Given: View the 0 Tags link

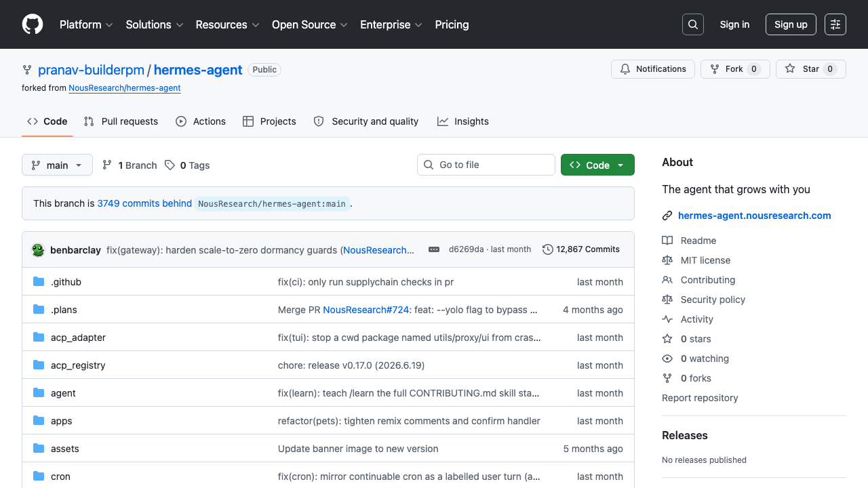Looking at the screenshot, I should [188, 165].
